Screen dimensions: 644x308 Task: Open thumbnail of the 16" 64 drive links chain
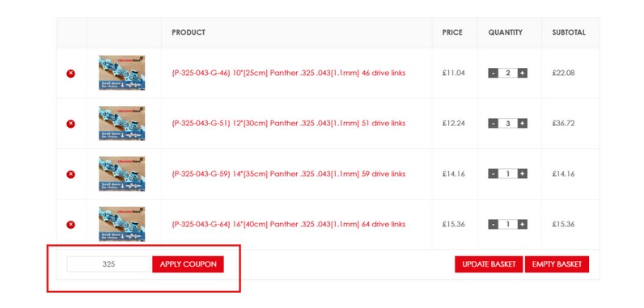click(122, 224)
